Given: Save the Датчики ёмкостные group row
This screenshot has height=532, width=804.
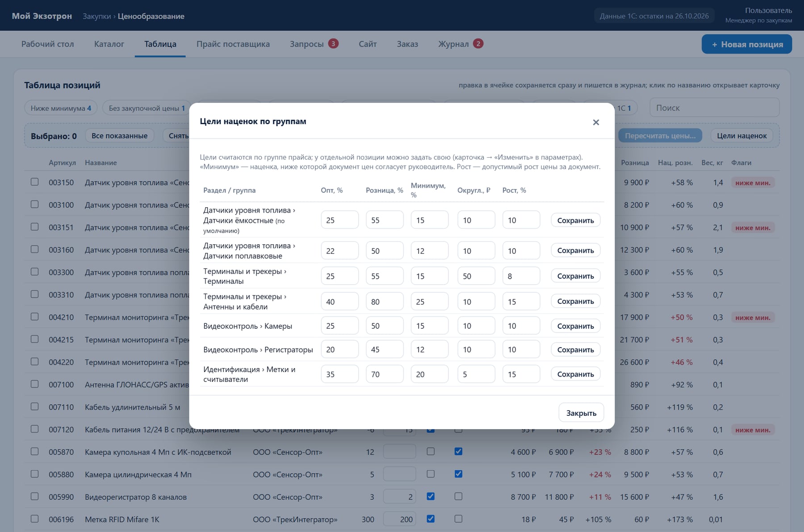Looking at the screenshot, I should tap(575, 220).
